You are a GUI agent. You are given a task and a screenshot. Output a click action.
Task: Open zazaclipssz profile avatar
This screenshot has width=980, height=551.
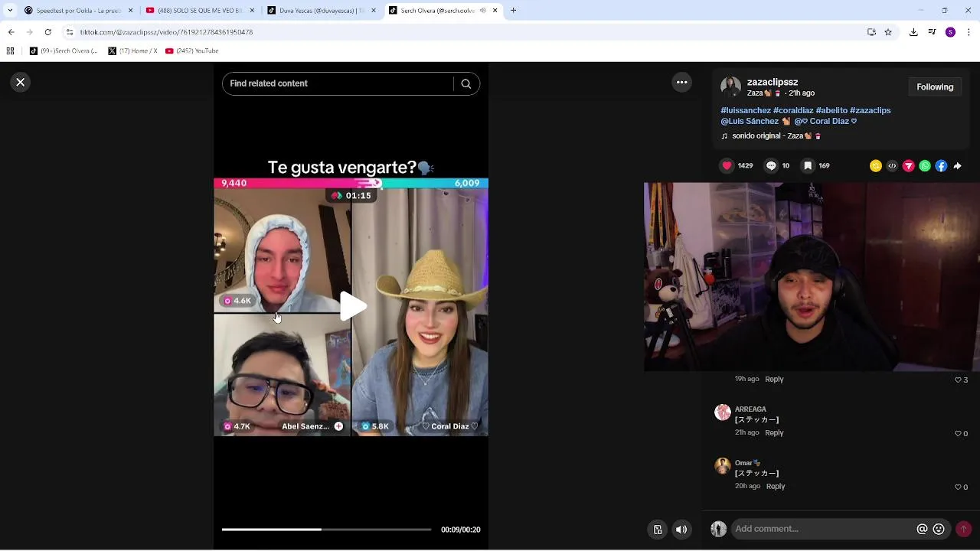(730, 86)
